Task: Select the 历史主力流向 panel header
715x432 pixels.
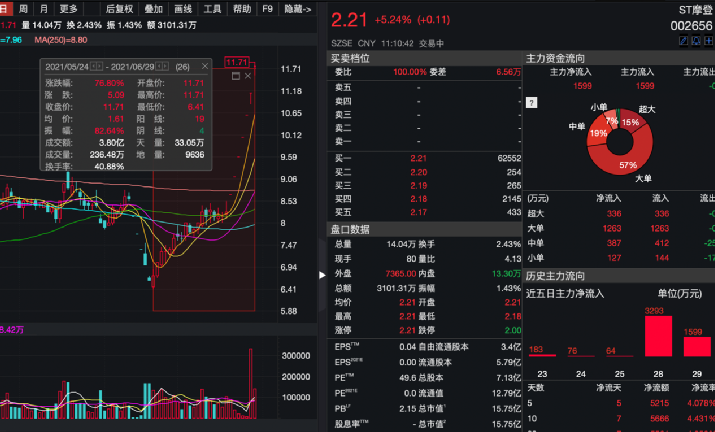Action: [x=619, y=276]
